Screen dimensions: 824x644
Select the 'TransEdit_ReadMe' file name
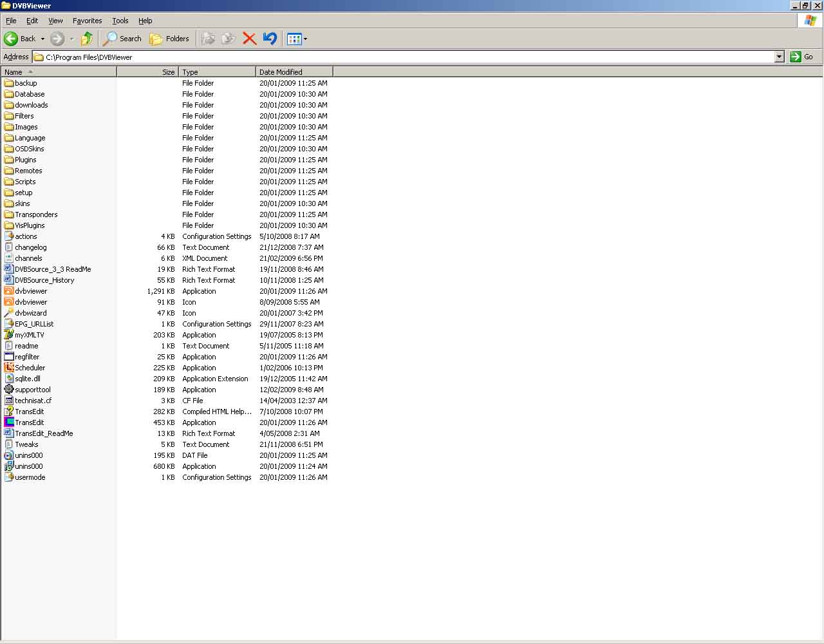[x=44, y=433]
